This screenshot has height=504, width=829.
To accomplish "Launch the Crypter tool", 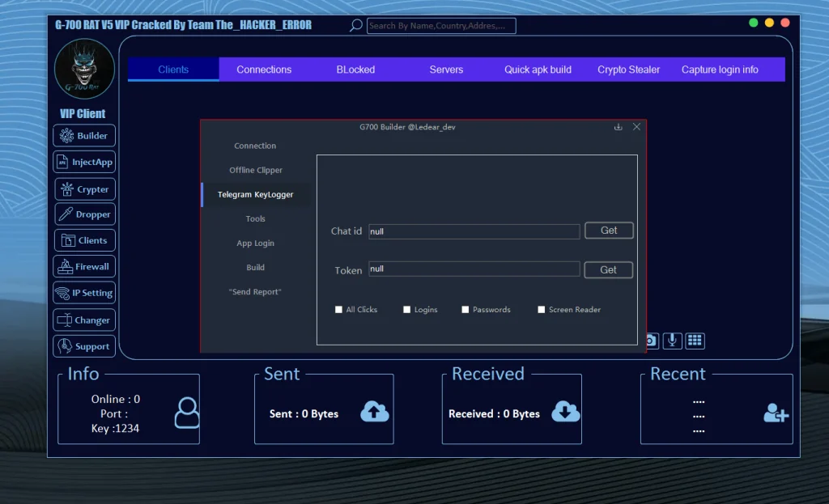I will pos(84,188).
